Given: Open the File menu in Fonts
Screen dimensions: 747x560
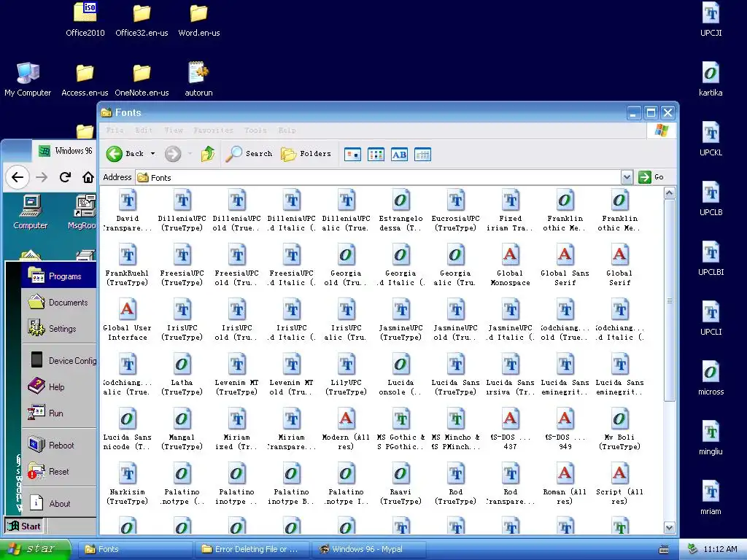Looking at the screenshot, I should click(x=115, y=130).
